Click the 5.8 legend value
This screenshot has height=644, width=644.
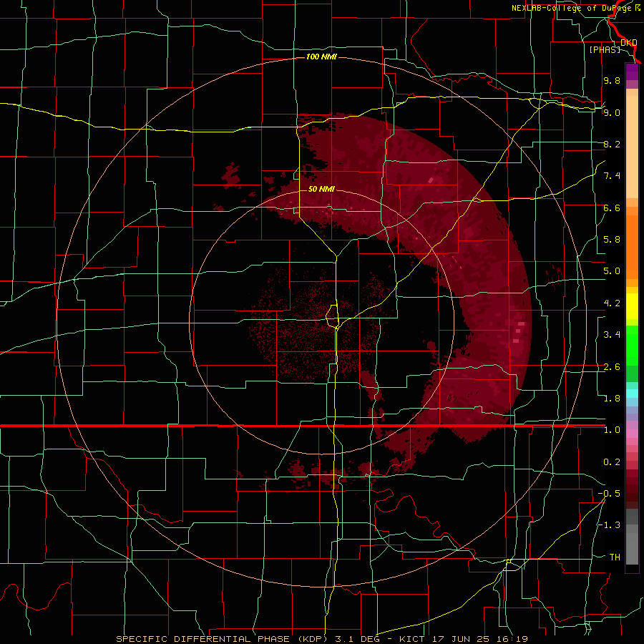tap(612, 240)
